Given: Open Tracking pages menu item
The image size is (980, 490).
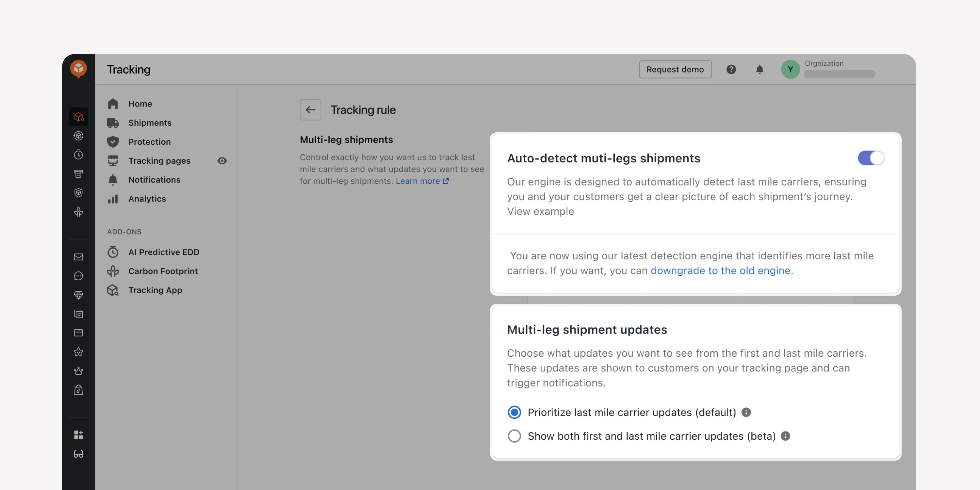Looking at the screenshot, I should pos(159,161).
